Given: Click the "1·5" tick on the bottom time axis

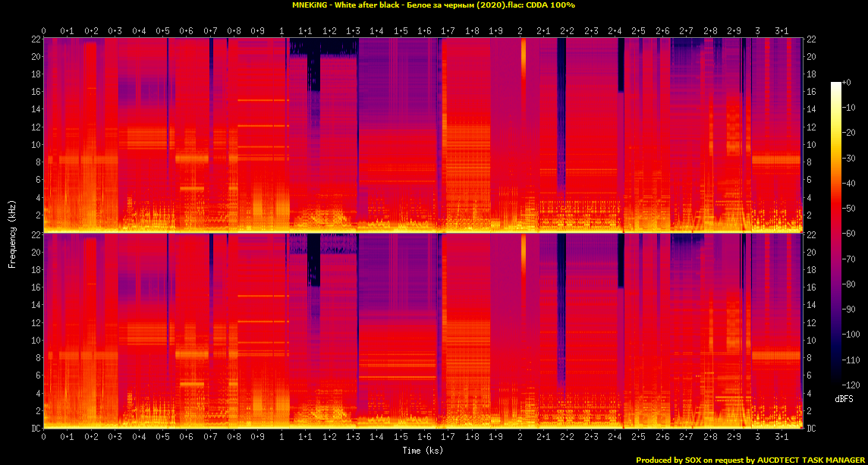Looking at the screenshot, I should [401, 436].
